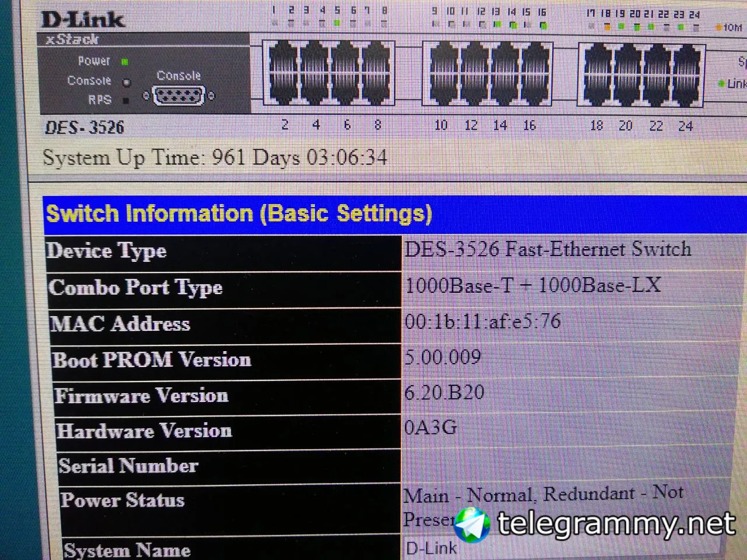
Task: Click the Firmware Version row label
Action: point(141,395)
